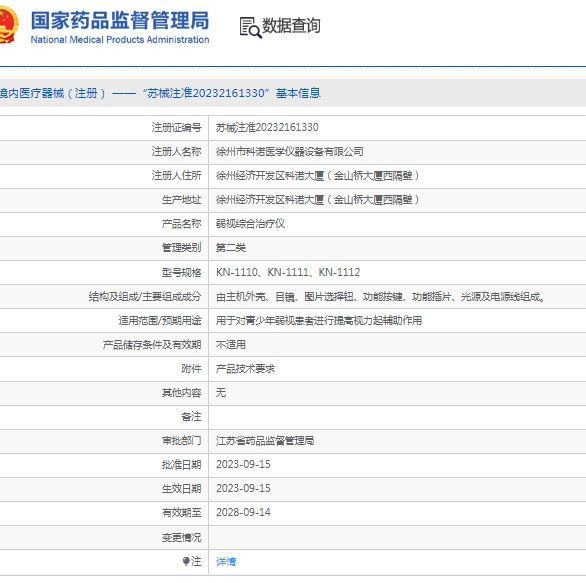Click the 备注 label
The width and height of the screenshot is (586, 583).
191,416
